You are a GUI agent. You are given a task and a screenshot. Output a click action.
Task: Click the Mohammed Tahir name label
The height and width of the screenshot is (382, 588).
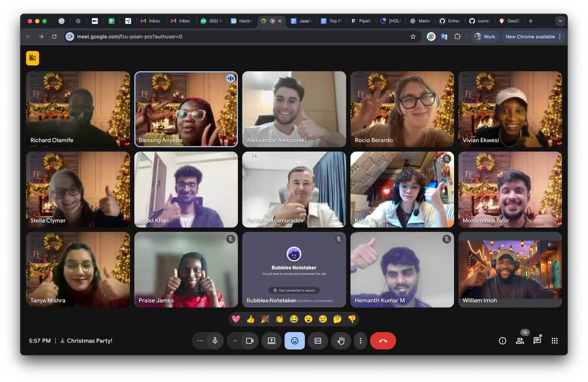pos(486,220)
